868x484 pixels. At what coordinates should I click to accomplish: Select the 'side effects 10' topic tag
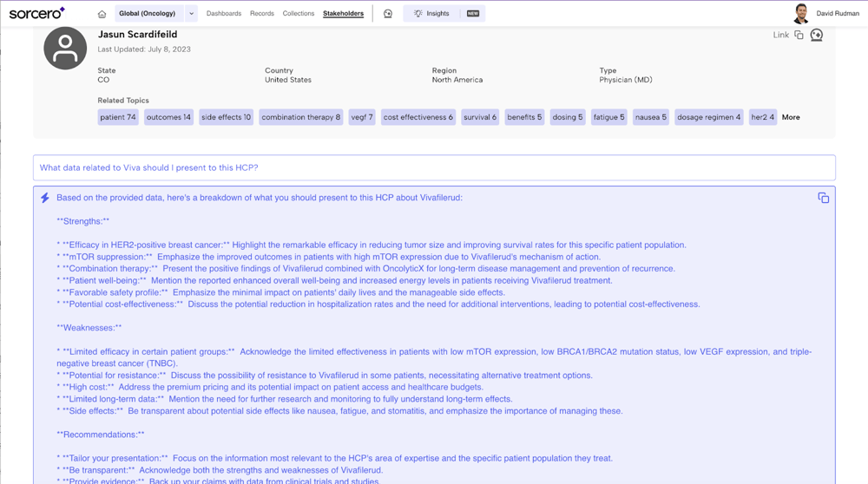click(226, 117)
